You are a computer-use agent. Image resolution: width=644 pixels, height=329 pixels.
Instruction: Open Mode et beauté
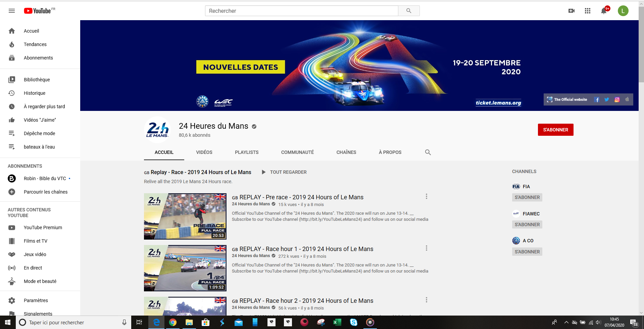pos(40,281)
